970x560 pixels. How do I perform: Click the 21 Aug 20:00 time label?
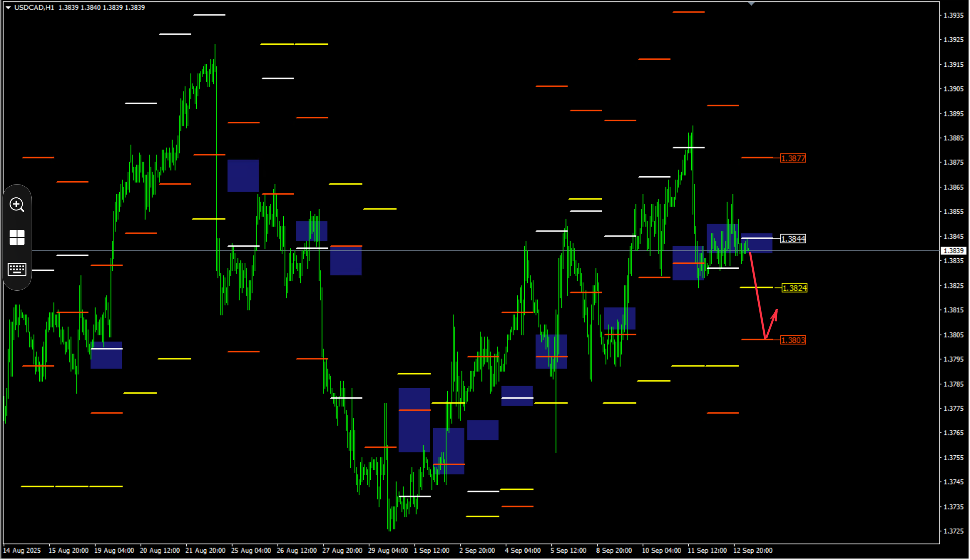(205, 550)
